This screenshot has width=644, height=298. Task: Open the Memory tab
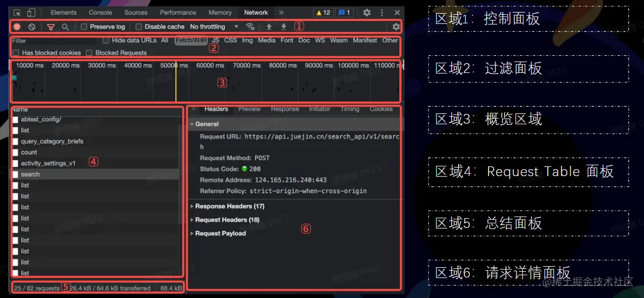tap(220, 13)
